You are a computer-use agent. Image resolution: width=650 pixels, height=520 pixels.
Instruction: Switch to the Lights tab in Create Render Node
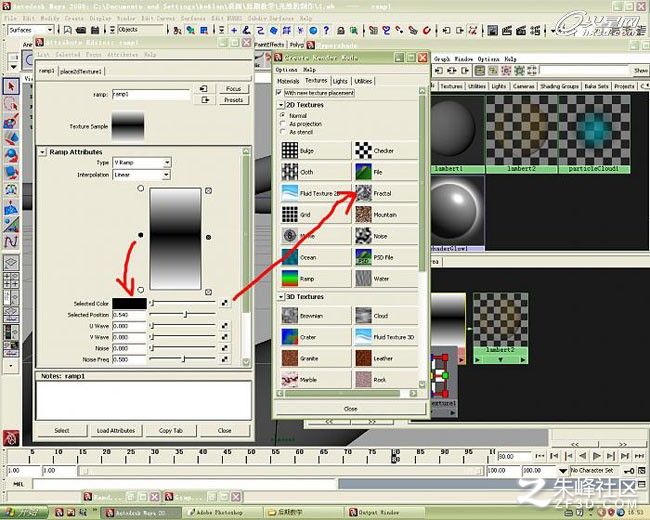(340, 81)
